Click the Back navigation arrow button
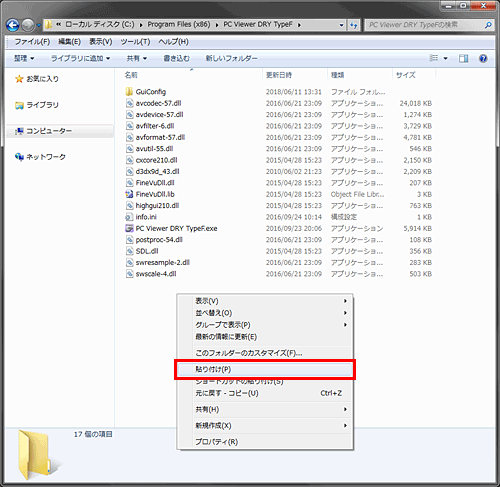Screen dimensions: 500x487 coord(13,25)
